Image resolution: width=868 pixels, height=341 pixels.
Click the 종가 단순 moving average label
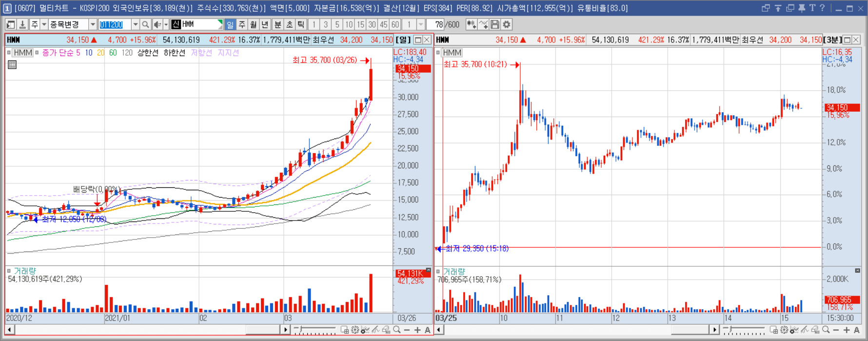coord(58,53)
